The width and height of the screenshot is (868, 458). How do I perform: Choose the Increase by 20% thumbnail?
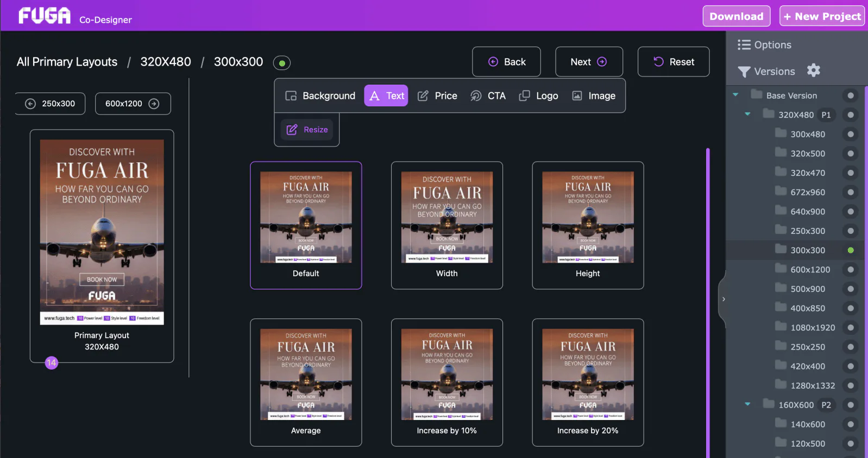588,383
